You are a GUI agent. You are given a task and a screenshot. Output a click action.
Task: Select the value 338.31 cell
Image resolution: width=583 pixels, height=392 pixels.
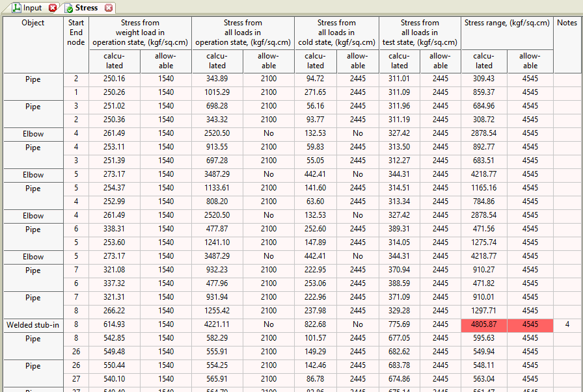114,229
